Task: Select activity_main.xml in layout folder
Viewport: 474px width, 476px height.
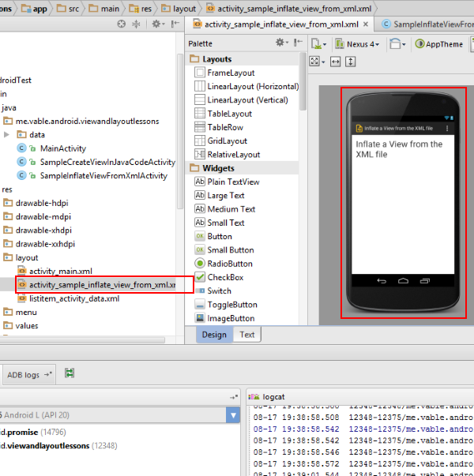Action: (x=55, y=271)
